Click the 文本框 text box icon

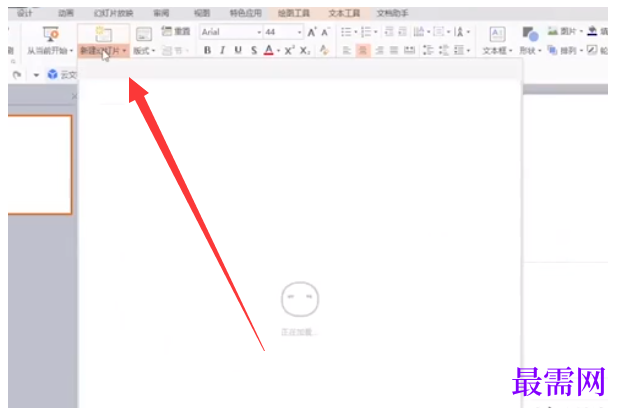[497, 34]
